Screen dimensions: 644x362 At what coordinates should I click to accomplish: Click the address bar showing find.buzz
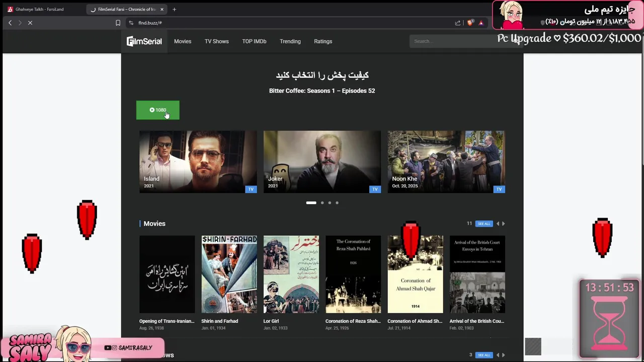coord(292,23)
